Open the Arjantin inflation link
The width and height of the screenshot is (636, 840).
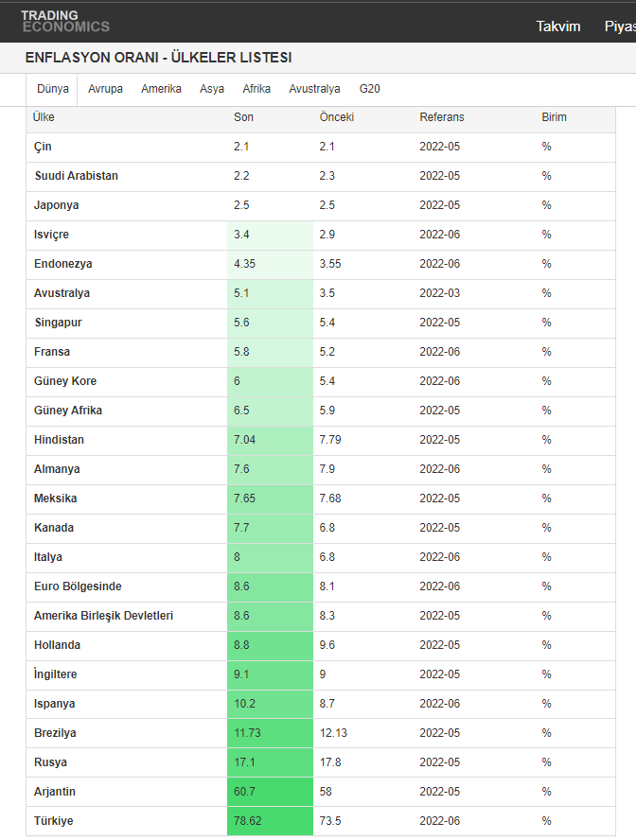[x=55, y=792]
